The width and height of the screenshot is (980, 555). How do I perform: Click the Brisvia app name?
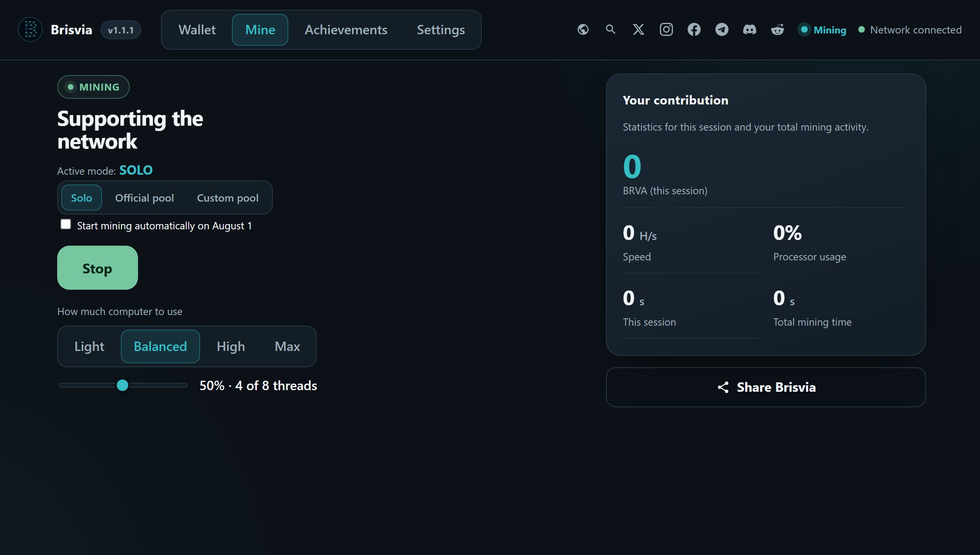pos(71,30)
